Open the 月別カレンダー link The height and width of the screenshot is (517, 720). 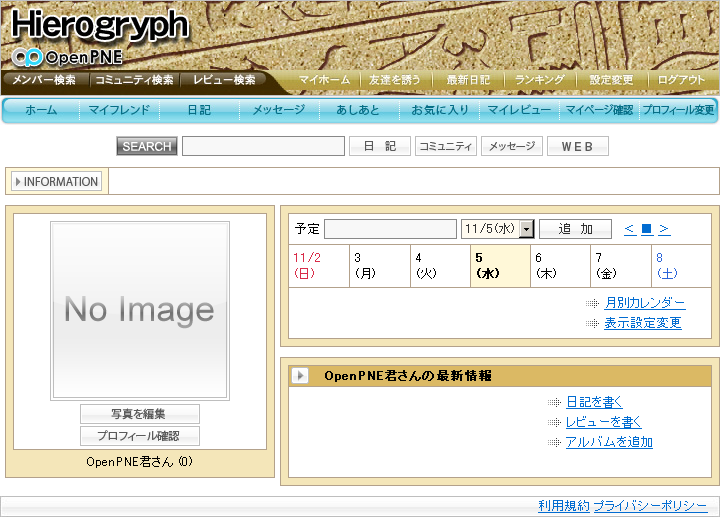(x=645, y=303)
